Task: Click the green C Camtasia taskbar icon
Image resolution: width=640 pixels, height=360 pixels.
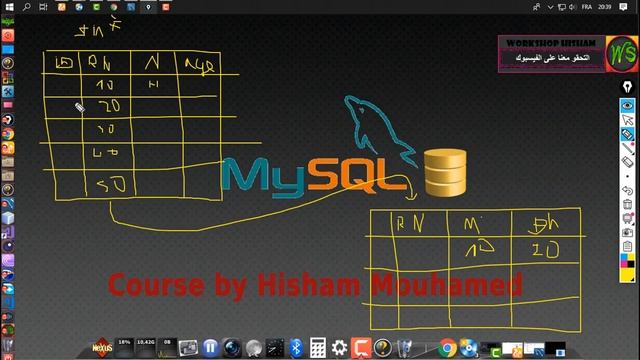Action: [x=96, y=7]
